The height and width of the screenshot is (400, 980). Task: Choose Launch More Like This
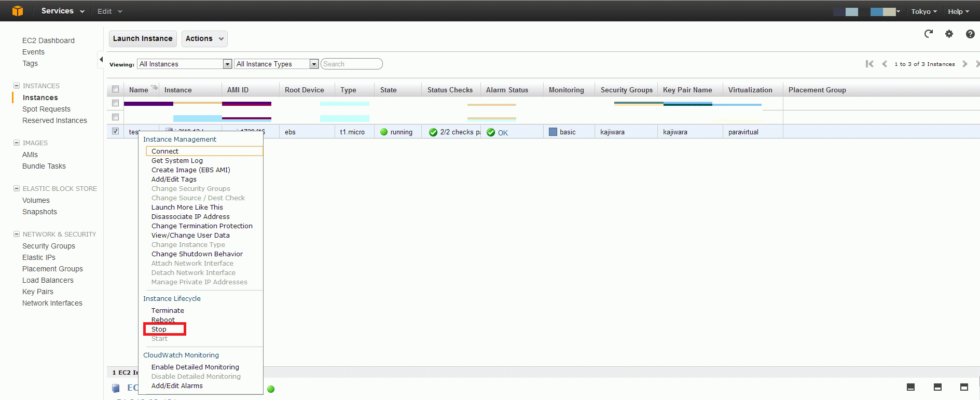(x=187, y=208)
